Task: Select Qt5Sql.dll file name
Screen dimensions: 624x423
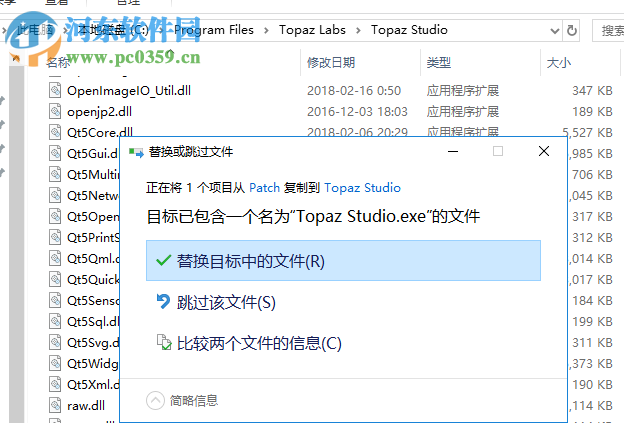Action: point(93,321)
